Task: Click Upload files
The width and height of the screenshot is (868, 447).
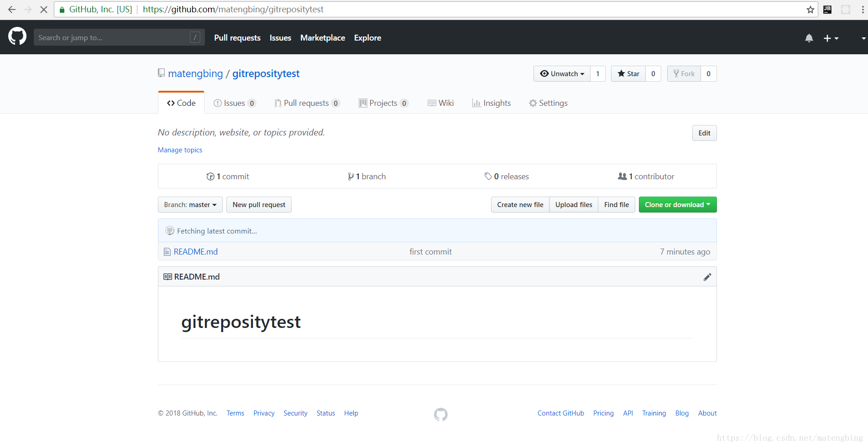Action: tap(574, 205)
